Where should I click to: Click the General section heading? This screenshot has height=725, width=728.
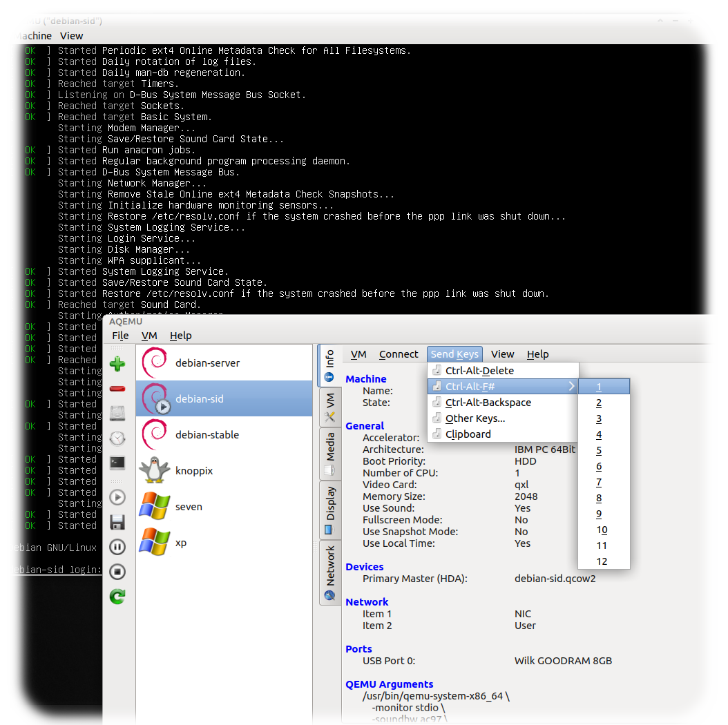pos(365,425)
